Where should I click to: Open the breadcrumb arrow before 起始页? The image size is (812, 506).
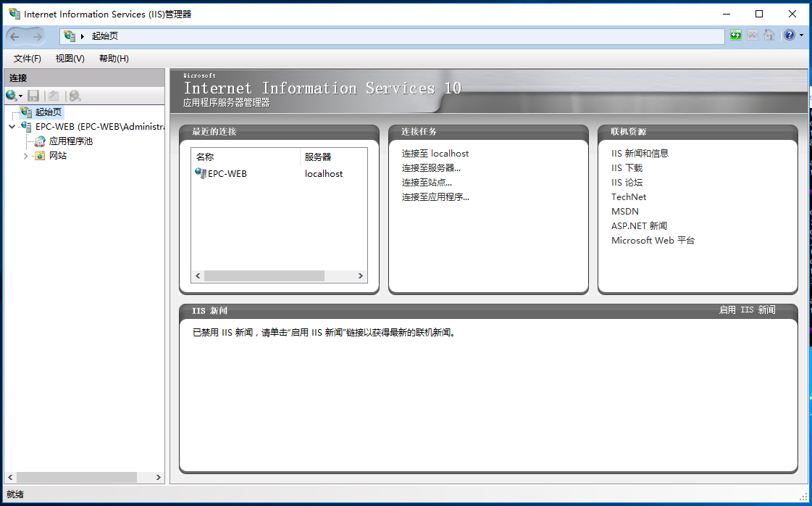(x=83, y=36)
